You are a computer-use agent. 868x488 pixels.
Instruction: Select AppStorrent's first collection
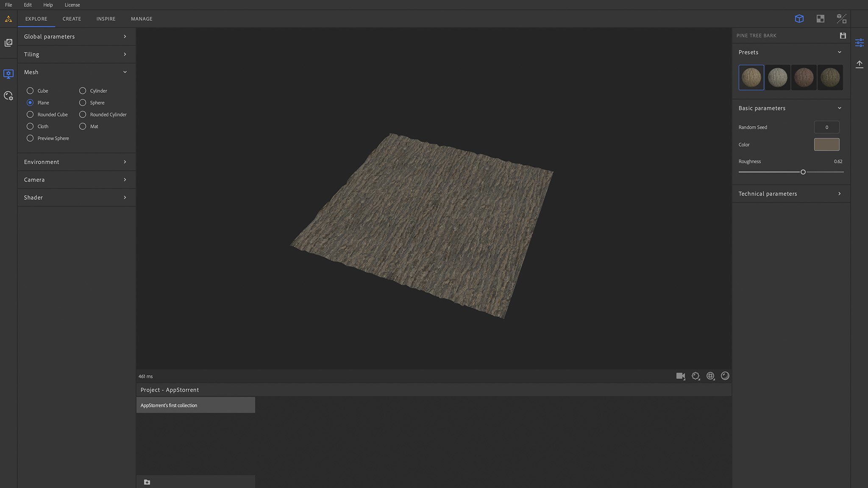(x=195, y=405)
